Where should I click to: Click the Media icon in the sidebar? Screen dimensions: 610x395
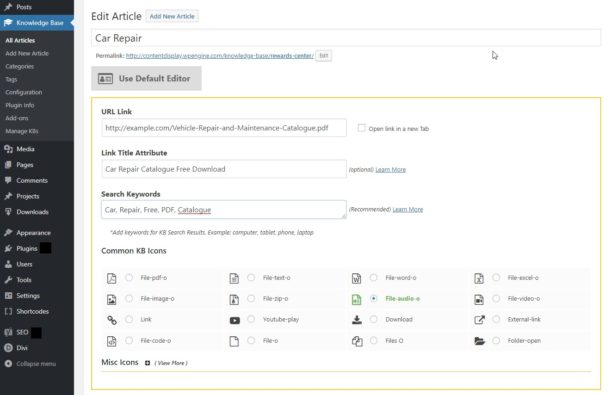coord(8,149)
